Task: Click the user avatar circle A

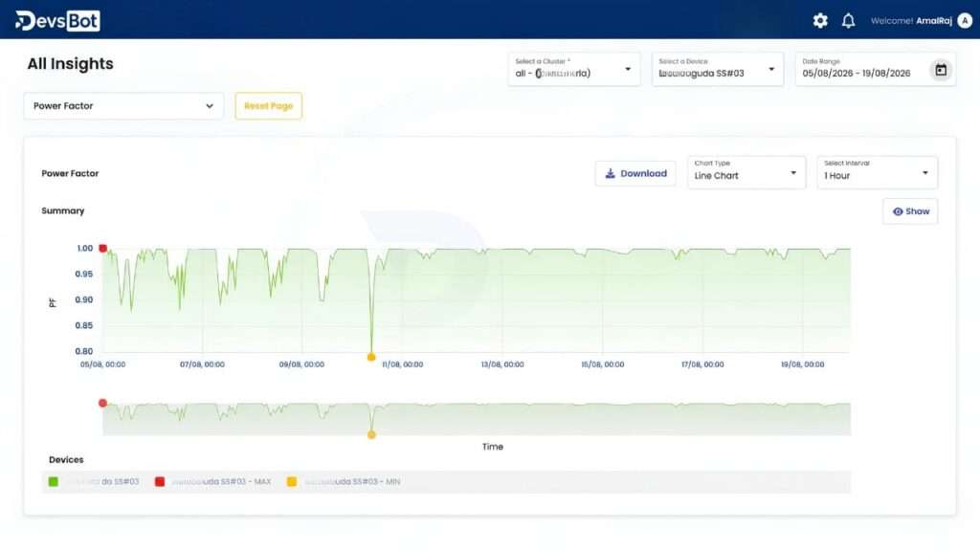Action: (965, 21)
